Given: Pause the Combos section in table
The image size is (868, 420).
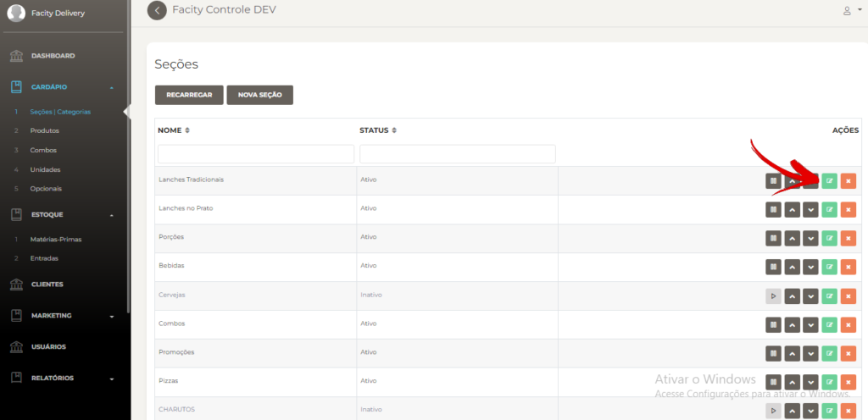Looking at the screenshot, I should tap(773, 324).
